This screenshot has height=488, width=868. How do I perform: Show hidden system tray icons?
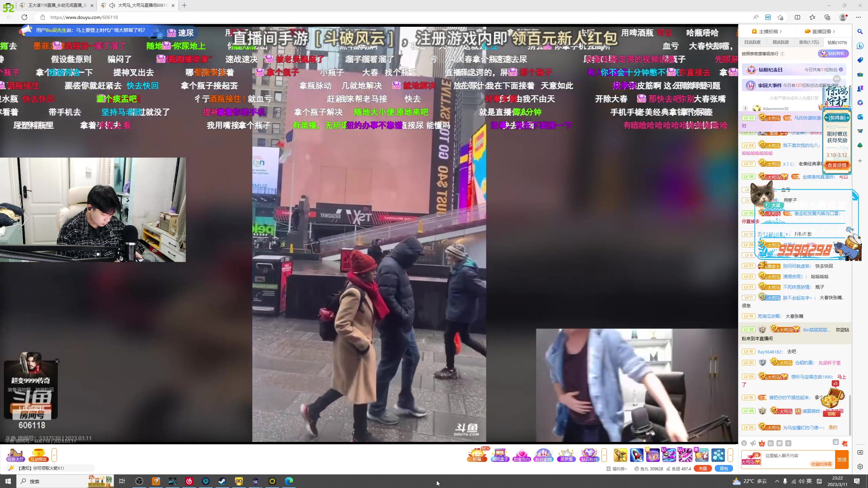click(777, 481)
